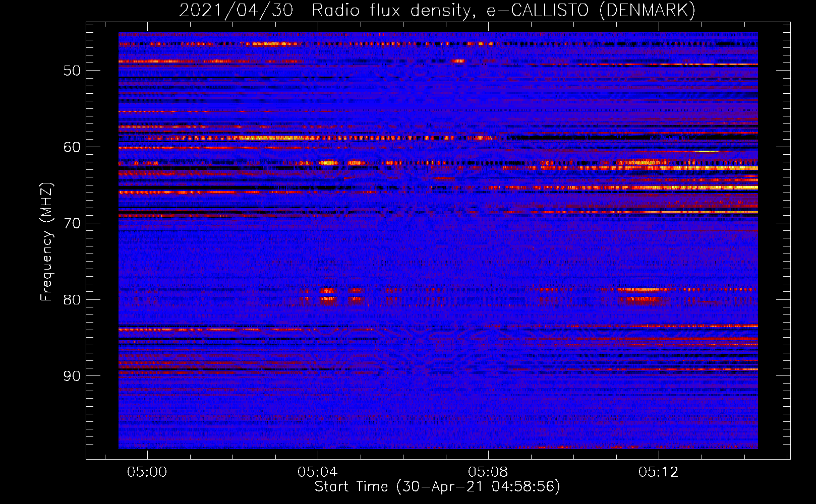Click the plot title '2021/04/30 Radio flux density'

pyautogui.click(x=327, y=11)
